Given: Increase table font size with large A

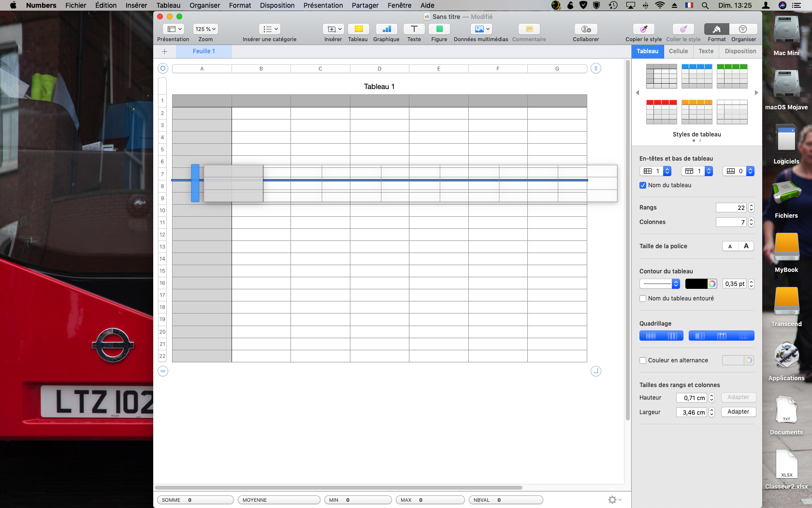Looking at the screenshot, I should pos(746,246).
